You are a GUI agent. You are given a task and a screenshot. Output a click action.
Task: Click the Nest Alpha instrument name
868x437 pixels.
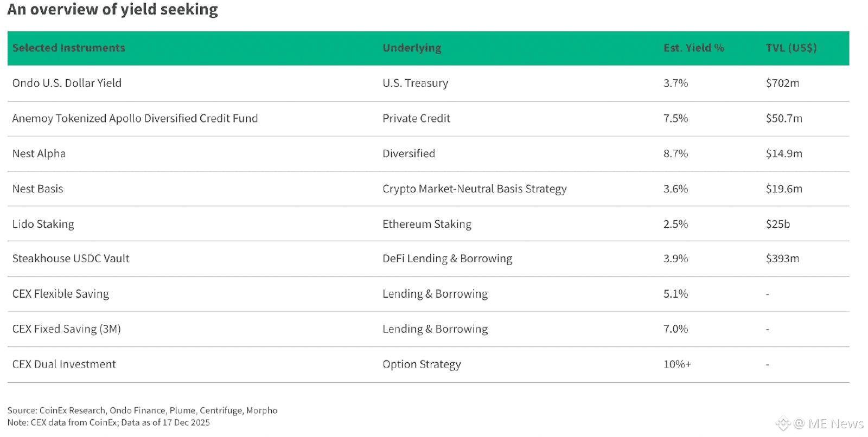(x=39, y=153)
